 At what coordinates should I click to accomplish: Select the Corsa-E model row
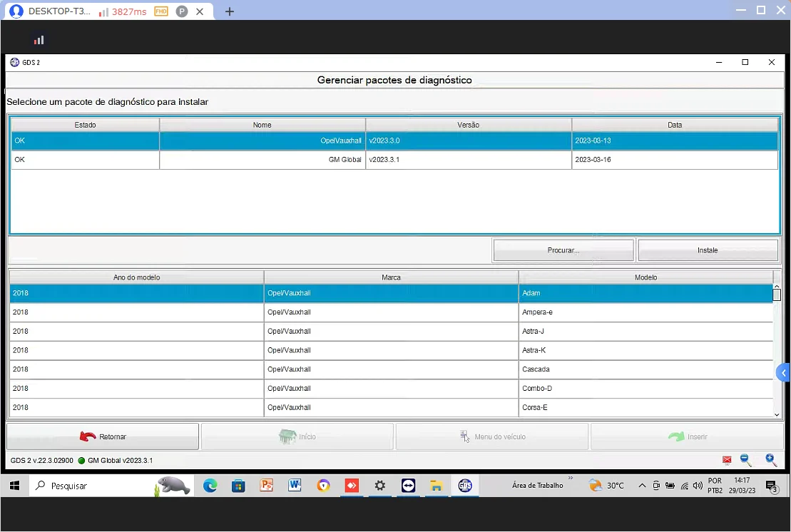click(391, 407)
